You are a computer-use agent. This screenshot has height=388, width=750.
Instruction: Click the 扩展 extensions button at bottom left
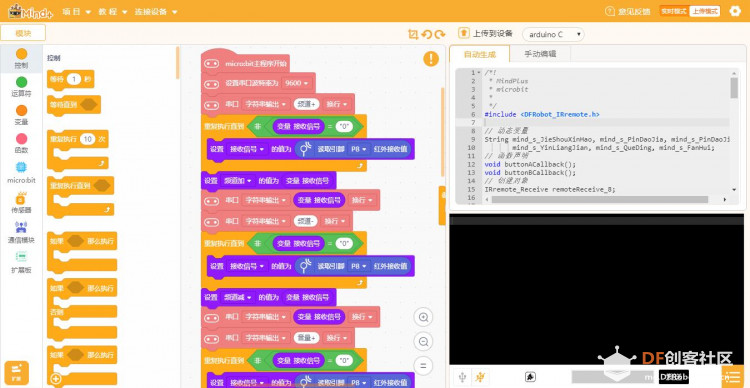tap(17, 373)
